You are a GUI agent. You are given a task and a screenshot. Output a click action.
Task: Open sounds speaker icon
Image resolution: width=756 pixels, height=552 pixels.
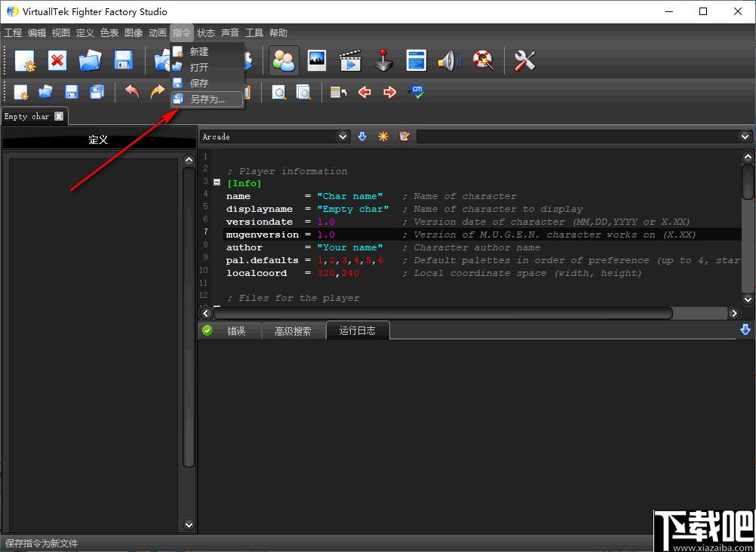point(450,61)
